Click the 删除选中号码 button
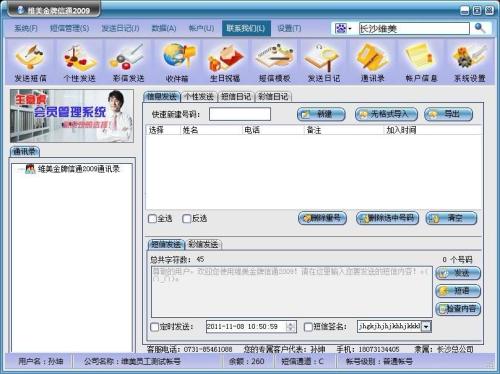 [387, 218]
